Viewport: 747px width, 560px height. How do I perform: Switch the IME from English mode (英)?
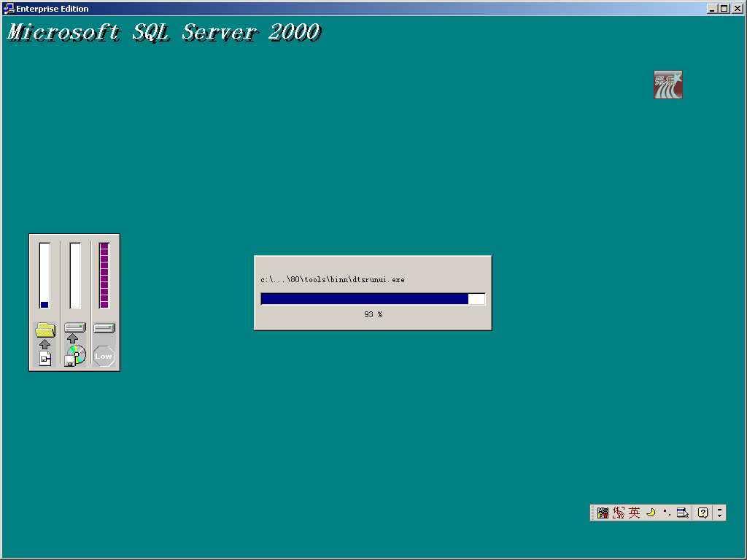pos(634,513)
